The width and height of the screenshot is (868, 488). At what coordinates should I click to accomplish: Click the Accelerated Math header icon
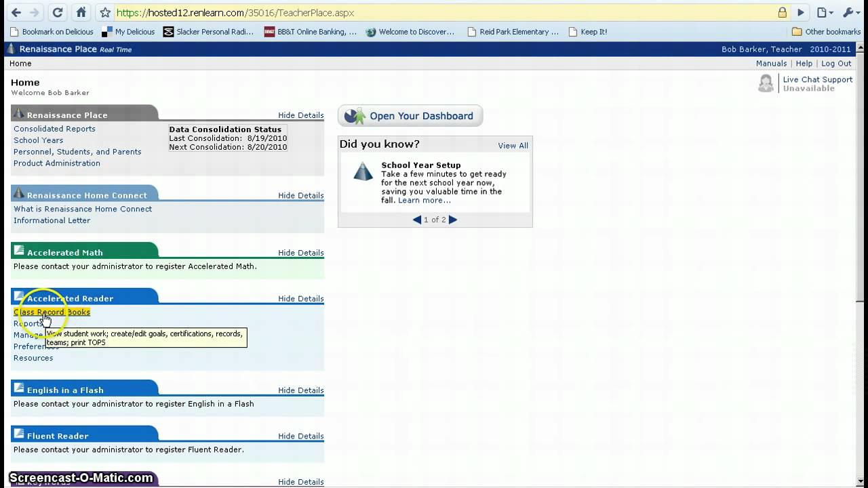coord(19,251)
